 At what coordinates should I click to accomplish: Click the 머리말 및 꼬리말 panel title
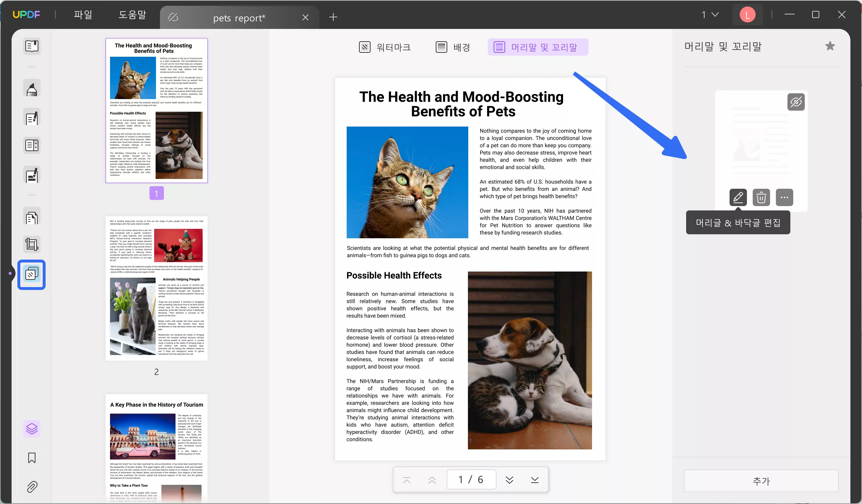(x=723, y=47)
